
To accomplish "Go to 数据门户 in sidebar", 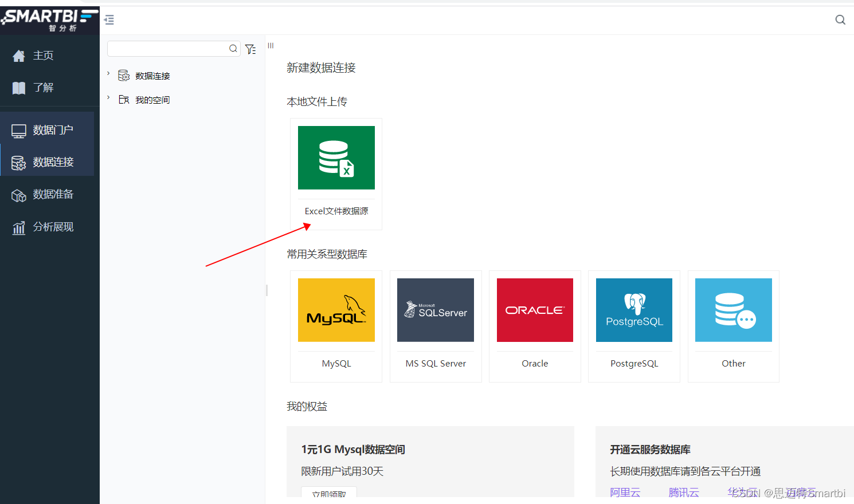I will tap(53, 130).
